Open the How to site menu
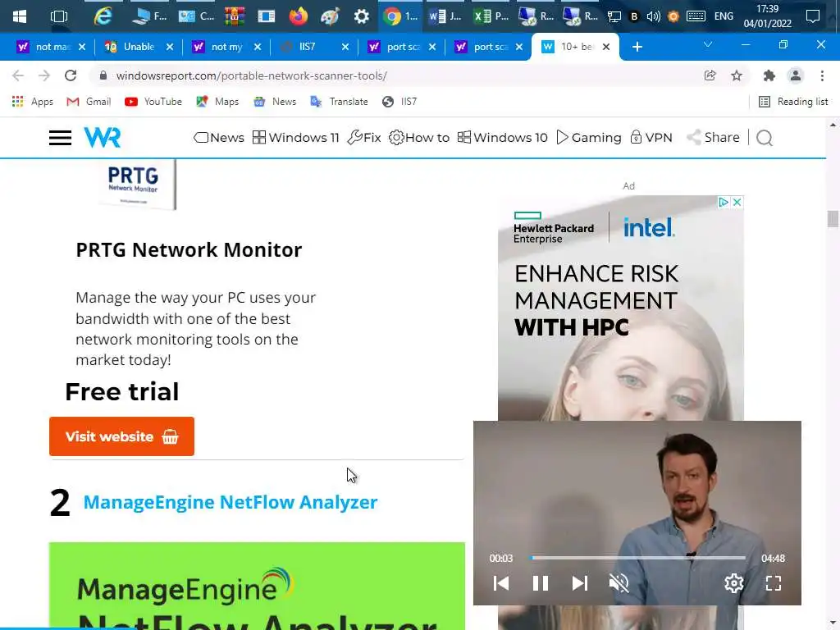Viewport: 840px width, 630px height. pyautogui.click(x=419, y=138)
